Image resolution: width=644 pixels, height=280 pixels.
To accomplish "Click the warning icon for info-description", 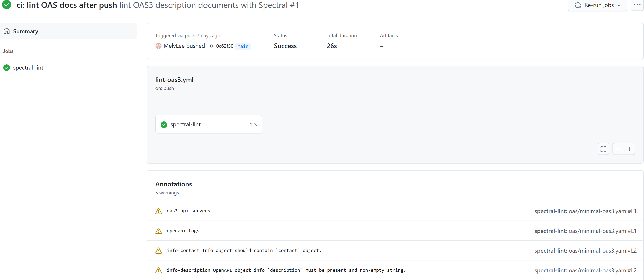I will pyautogui.click(x=159, y=270).
